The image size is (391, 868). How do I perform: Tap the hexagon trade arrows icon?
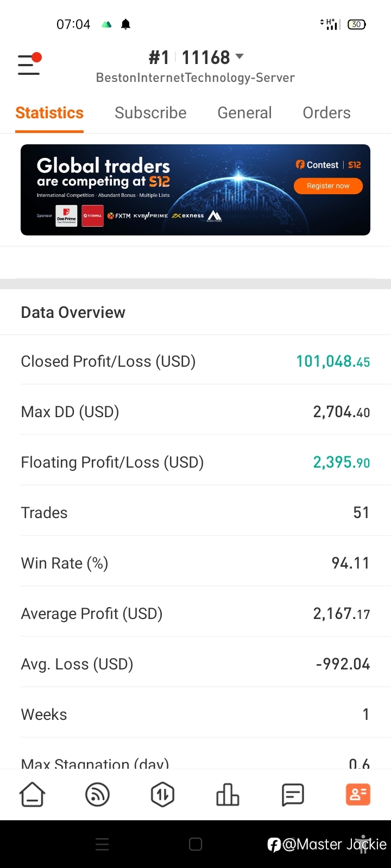click(162, 795)
